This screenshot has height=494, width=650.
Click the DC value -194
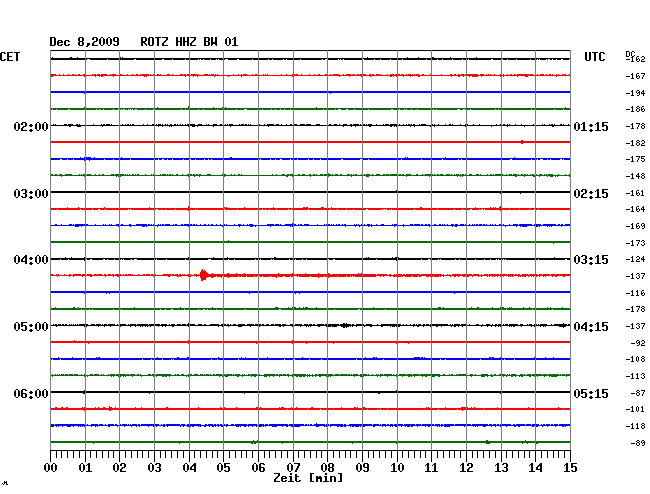point(635,93)
